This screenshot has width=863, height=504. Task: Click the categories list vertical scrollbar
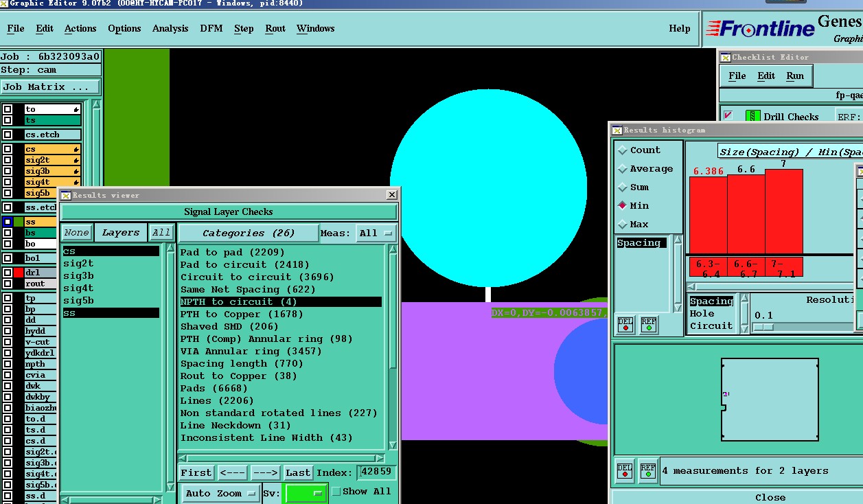[393, 347]
